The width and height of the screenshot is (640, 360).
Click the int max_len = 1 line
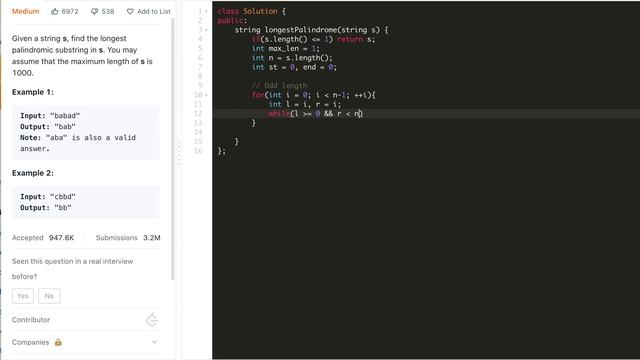point(286,49)
